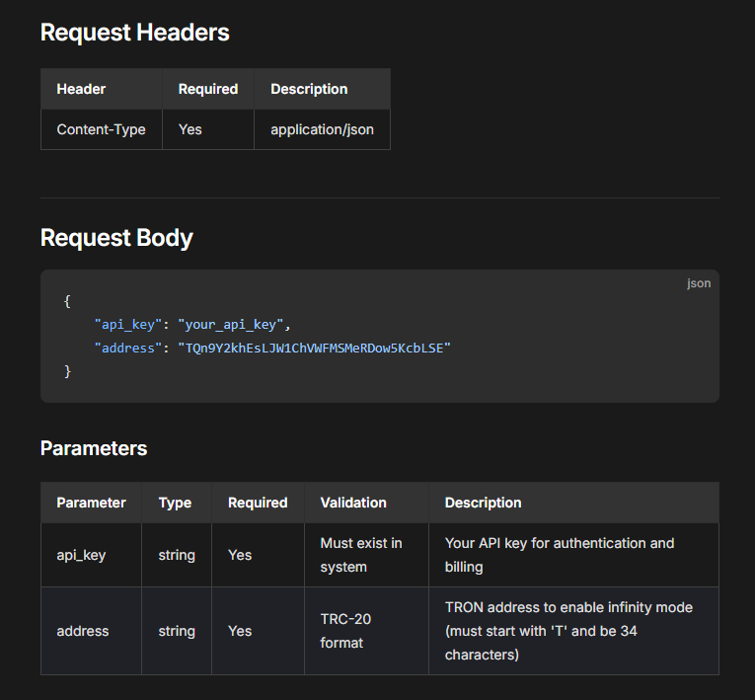Click the address cell in Parameters table
The width and height of the screenshot is (755, 700).
[83, 631]
